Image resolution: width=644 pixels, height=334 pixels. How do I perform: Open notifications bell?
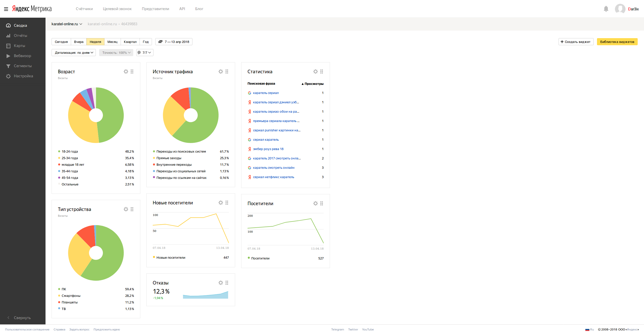[606, 9]
